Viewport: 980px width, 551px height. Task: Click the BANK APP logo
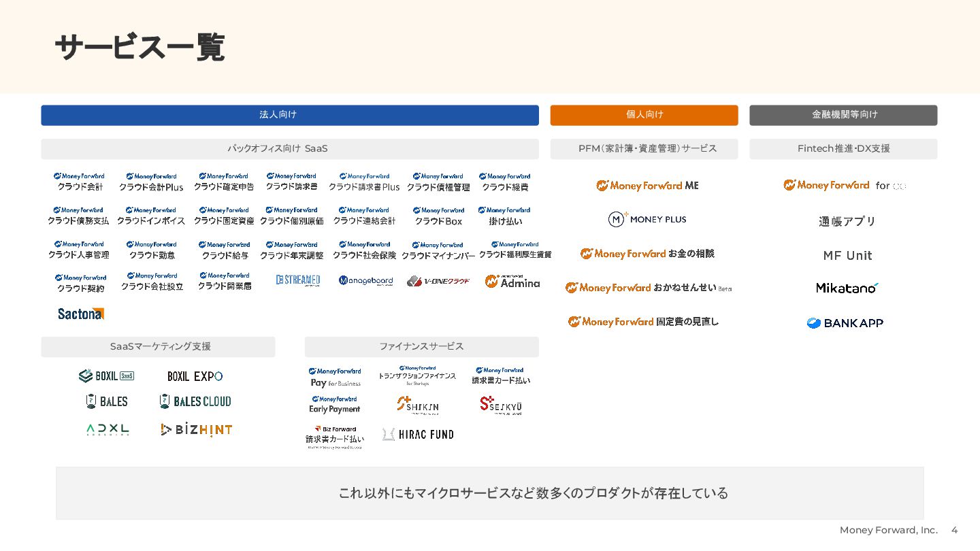pos(845,323)
